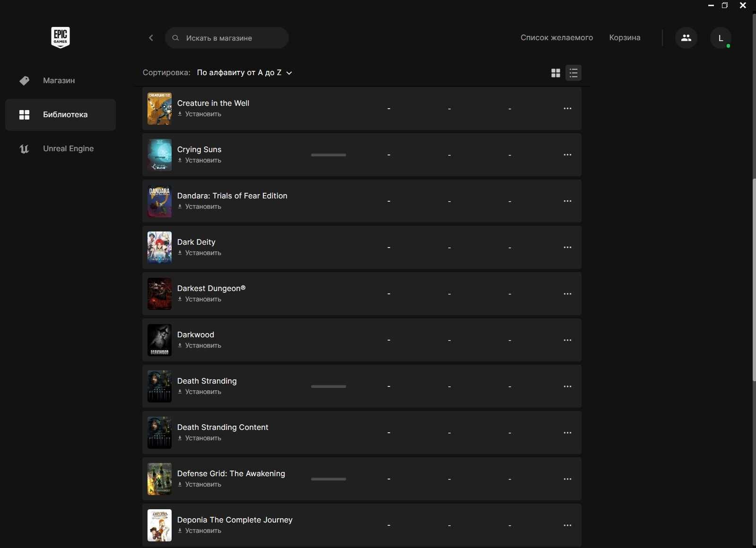The height and width of the screenshot is (548, 756).
Task: Click Dandara cover thumbnail
Action: (x=159, y=201)
